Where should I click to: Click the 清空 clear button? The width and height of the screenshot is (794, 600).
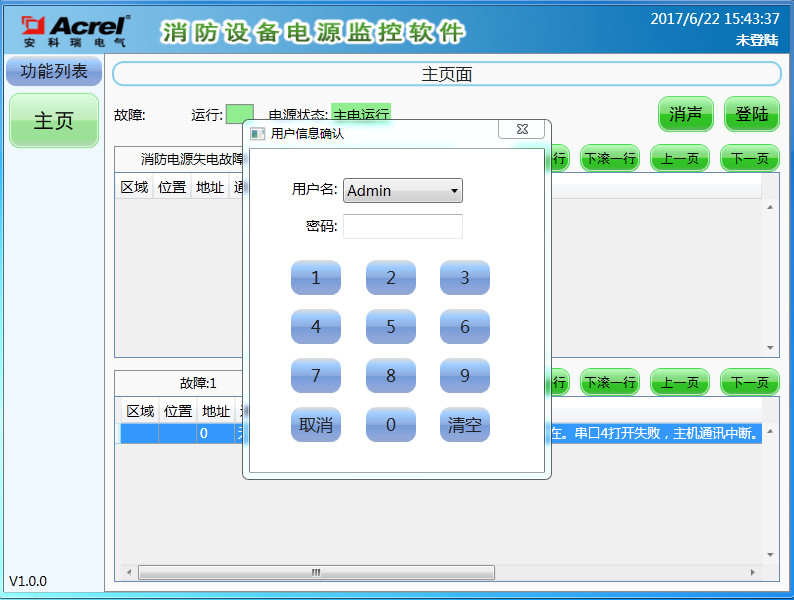point(465,425)
